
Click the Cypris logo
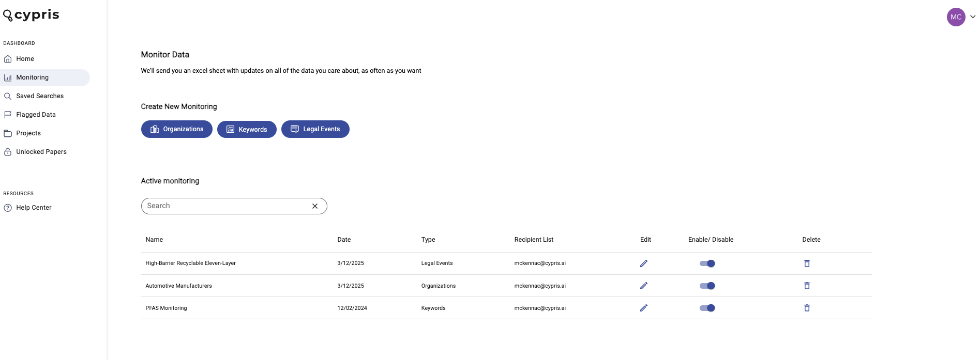coord(31,15)
